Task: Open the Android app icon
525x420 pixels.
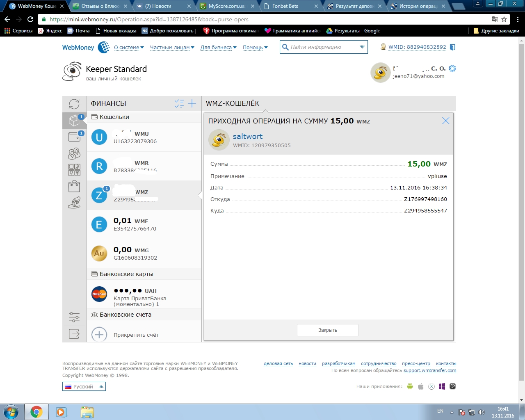Action: click(x=410, y=386)
